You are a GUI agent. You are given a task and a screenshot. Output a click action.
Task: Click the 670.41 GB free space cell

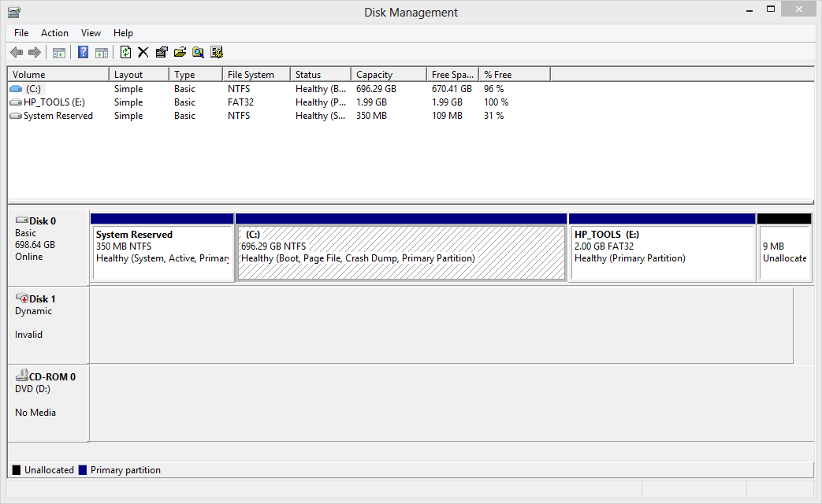452,89
